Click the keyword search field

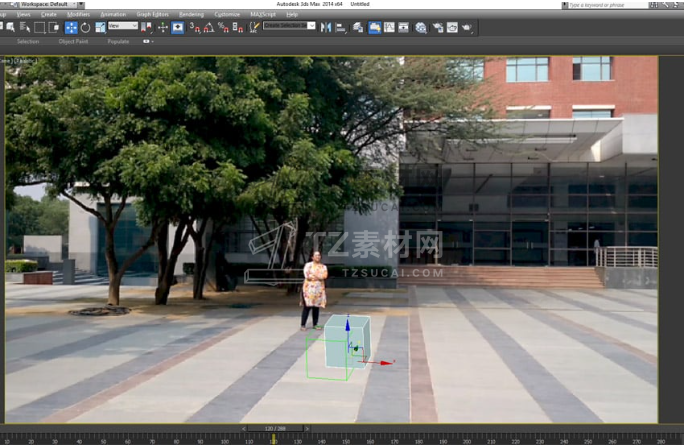pos(608,5)
